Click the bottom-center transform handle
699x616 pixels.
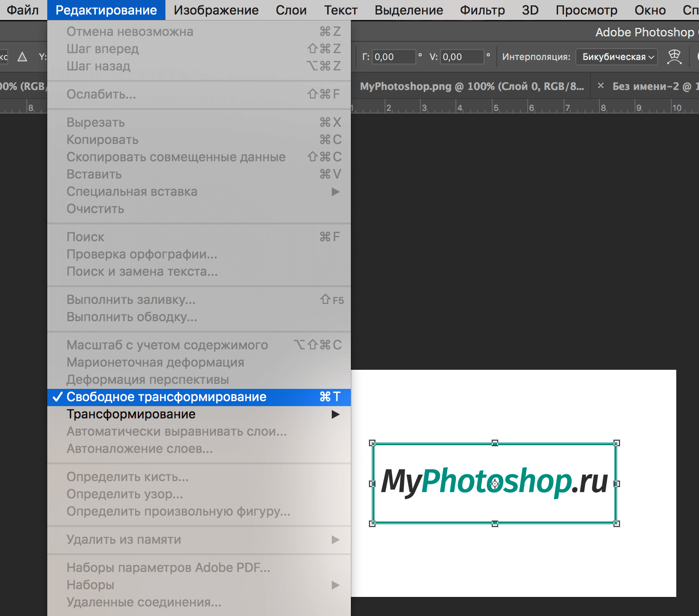[x=495, y=524]
